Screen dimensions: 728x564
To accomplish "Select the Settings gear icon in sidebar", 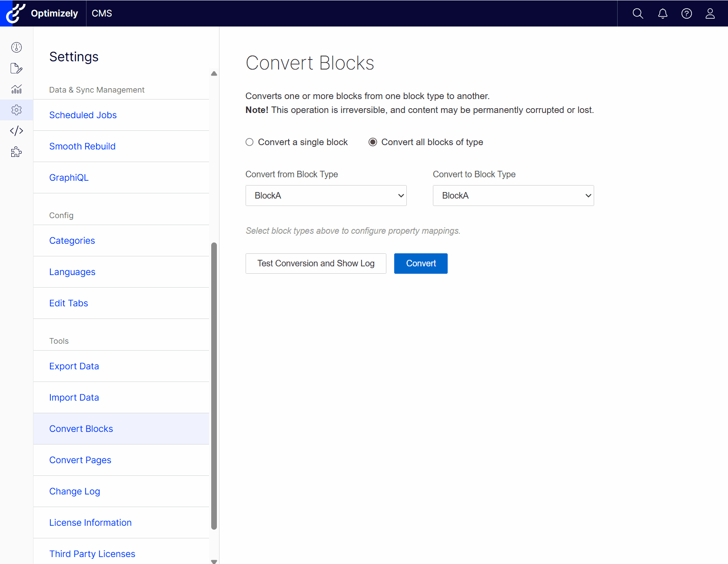I will pyautogui.click(x=16, y=110).
